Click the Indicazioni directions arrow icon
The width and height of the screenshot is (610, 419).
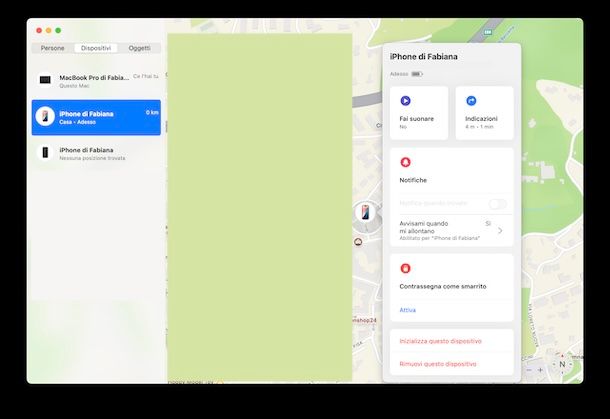point(471,101)
